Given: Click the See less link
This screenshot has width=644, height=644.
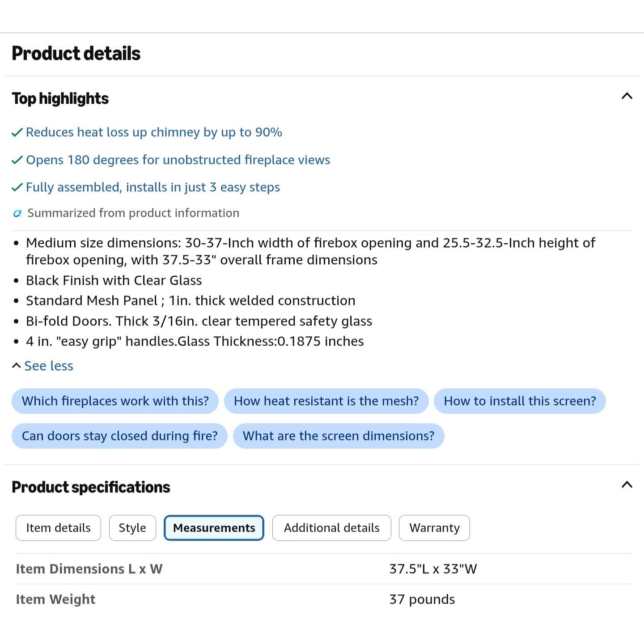Looking at the screenshot, I should 49,366.
